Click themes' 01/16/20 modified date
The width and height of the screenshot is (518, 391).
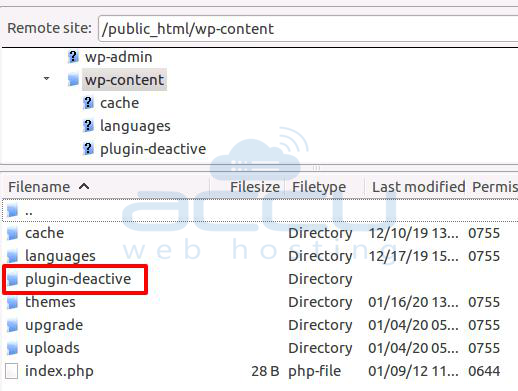point(413,302)
